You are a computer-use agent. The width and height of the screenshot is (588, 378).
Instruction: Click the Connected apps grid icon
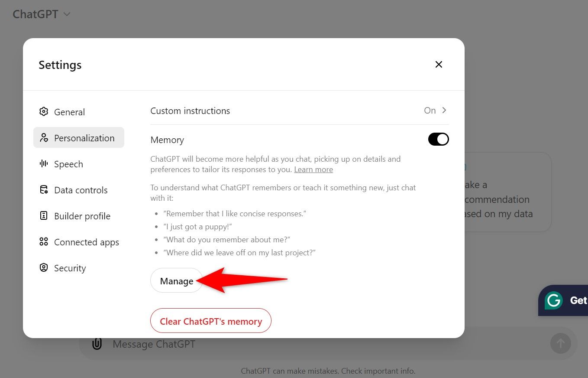(x=44, y=242)
